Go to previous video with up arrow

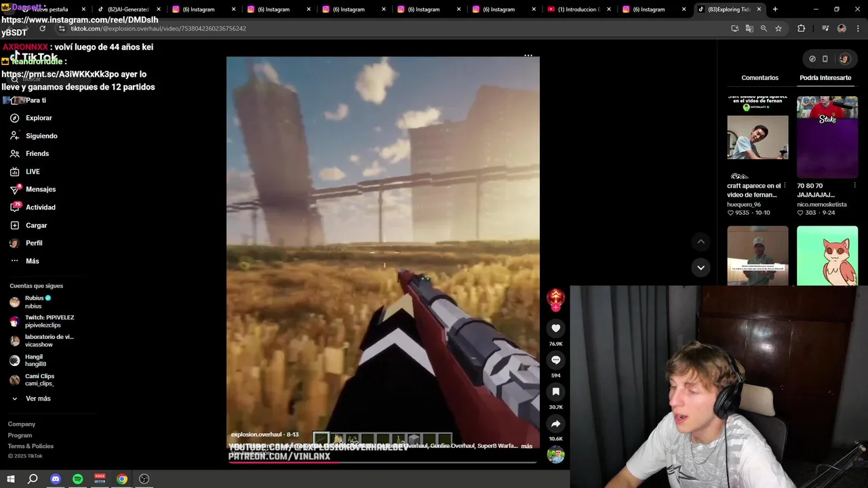701,242
